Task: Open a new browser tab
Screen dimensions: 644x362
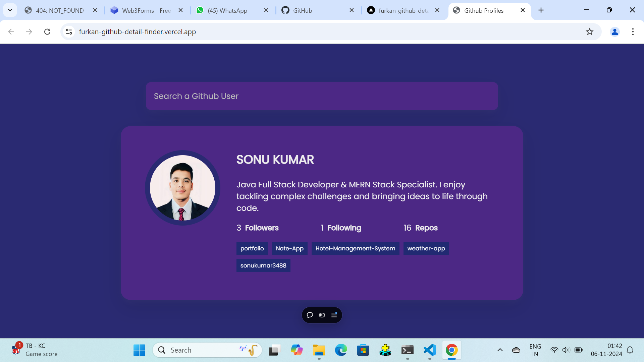Action: [x=541, y=10]
